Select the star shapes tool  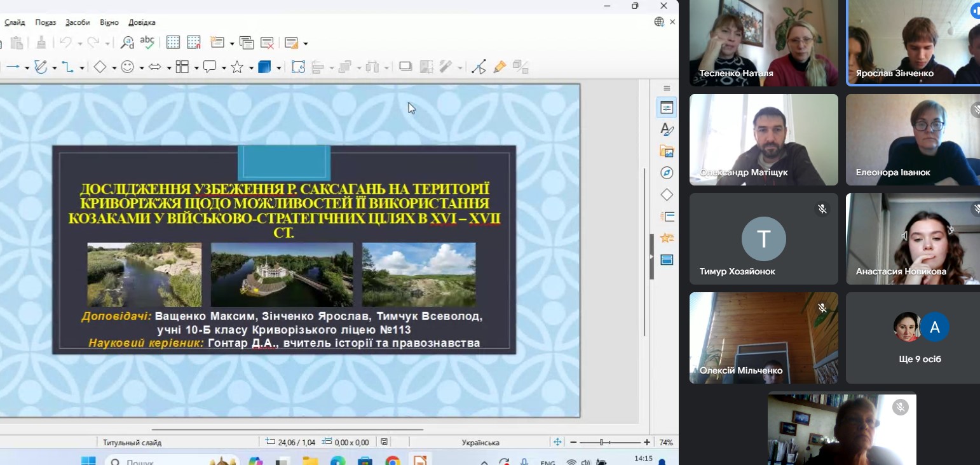coord(238,67)
